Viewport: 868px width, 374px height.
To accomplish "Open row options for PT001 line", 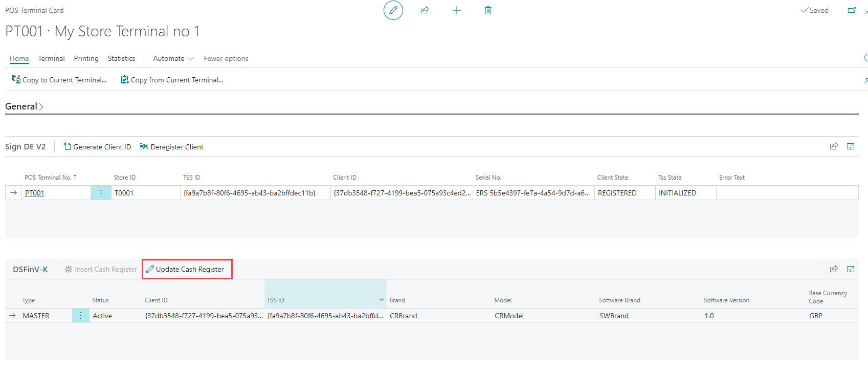I will pyautogui.click(x=101, y=193).
